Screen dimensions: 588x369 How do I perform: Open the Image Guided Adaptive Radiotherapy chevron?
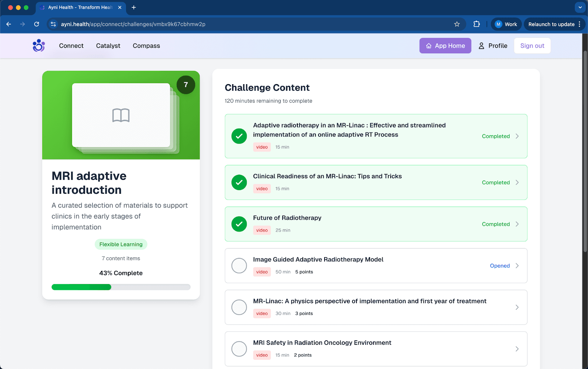[x=517, y=265]
